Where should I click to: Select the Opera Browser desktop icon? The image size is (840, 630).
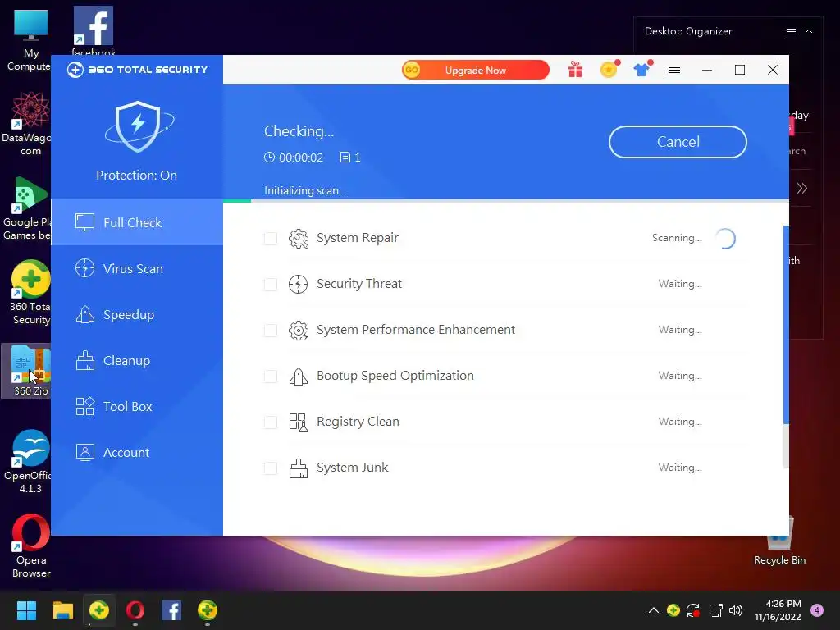click(30, 546)
